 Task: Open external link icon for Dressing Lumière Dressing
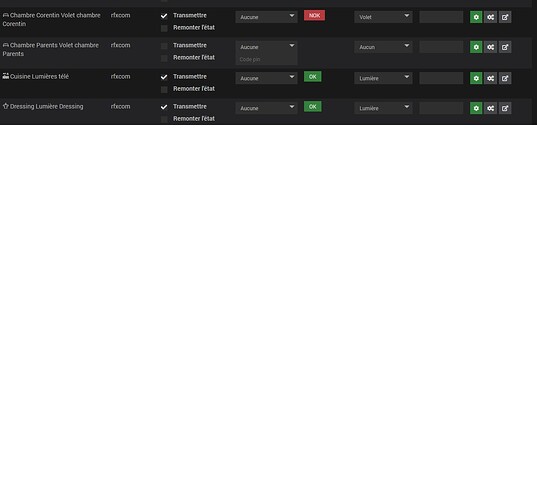tap(505, 108)
